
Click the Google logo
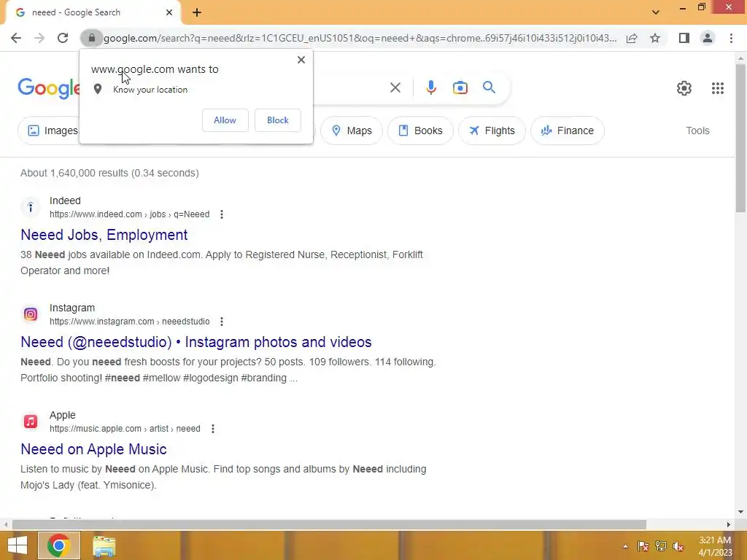(49, 88)
